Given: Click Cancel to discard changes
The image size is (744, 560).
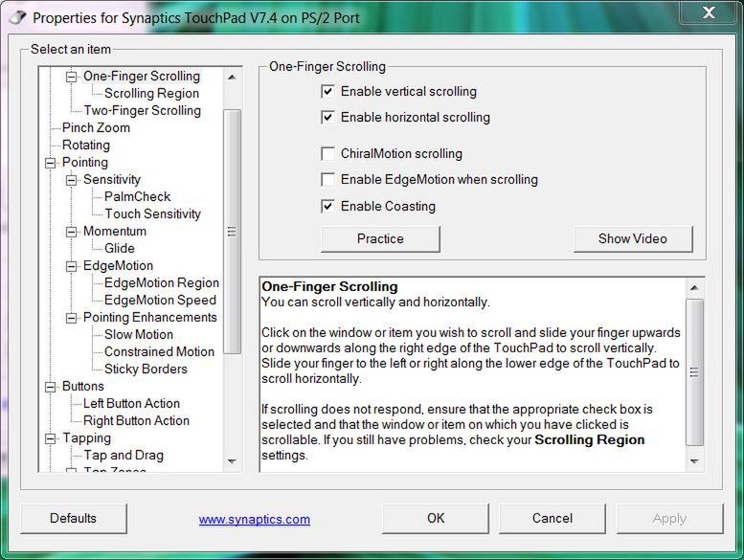Looking at the screenshot, I should coord(552,518).
